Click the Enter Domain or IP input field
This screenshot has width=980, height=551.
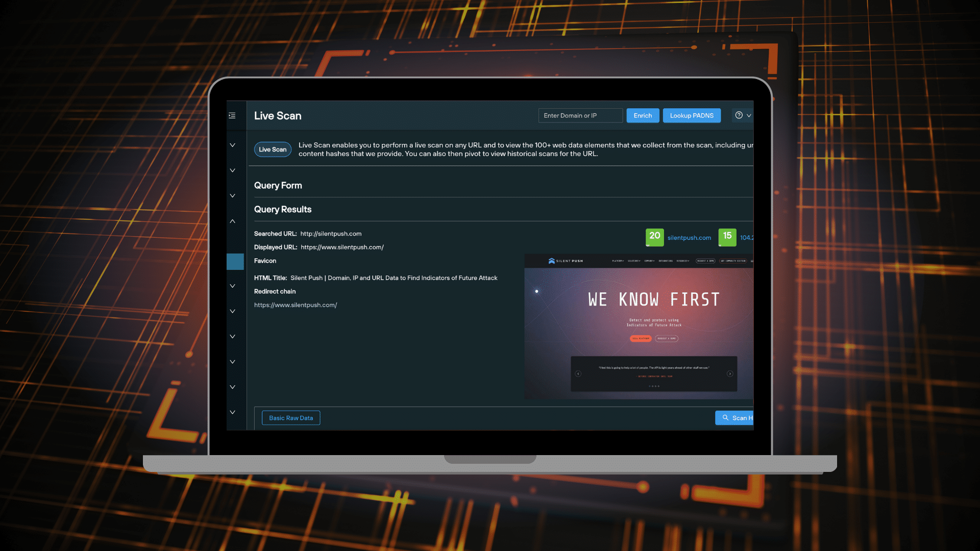click(581, 115)
